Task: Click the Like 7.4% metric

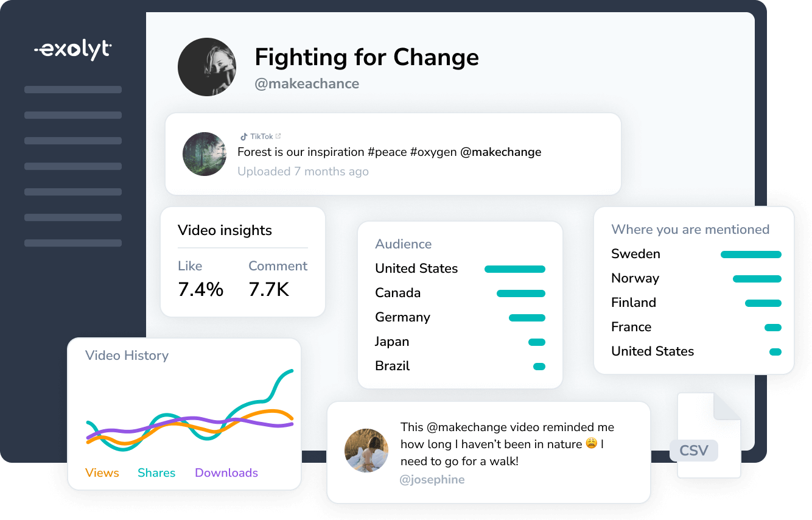Action: pyautogui.click(x=201, y=279)
